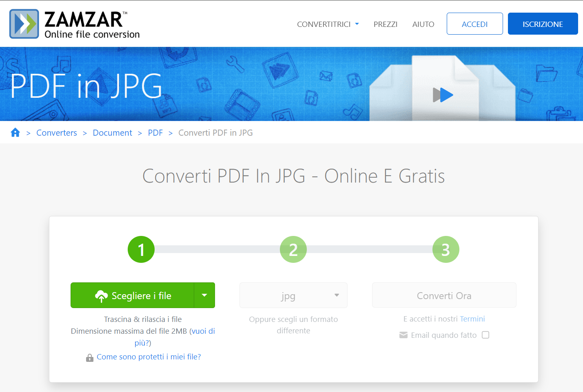Image resolution: width=583 pixels, height=392 pixels.
Task: Click the envelope icon next to Email quando fatto
Action: [403, 335]
